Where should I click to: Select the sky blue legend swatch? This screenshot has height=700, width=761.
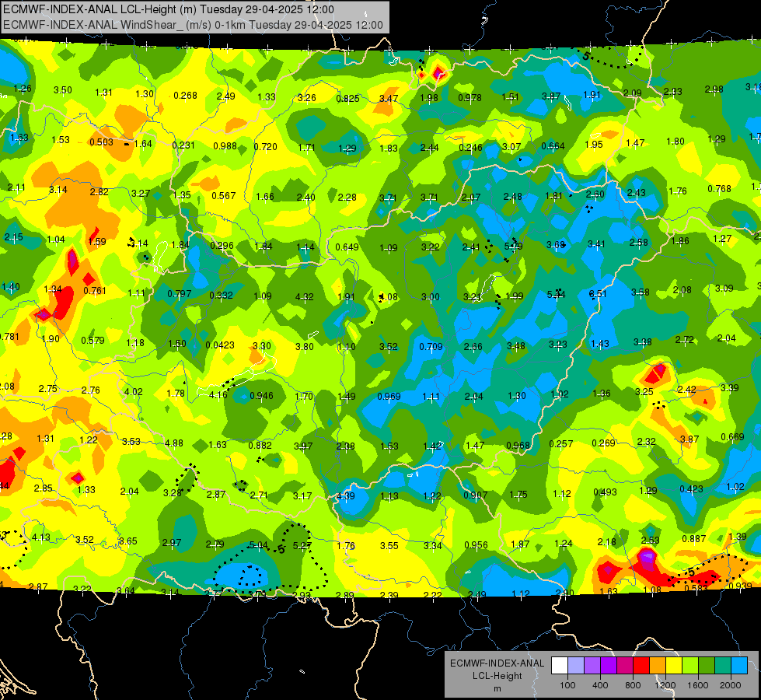tap(739, 666)
